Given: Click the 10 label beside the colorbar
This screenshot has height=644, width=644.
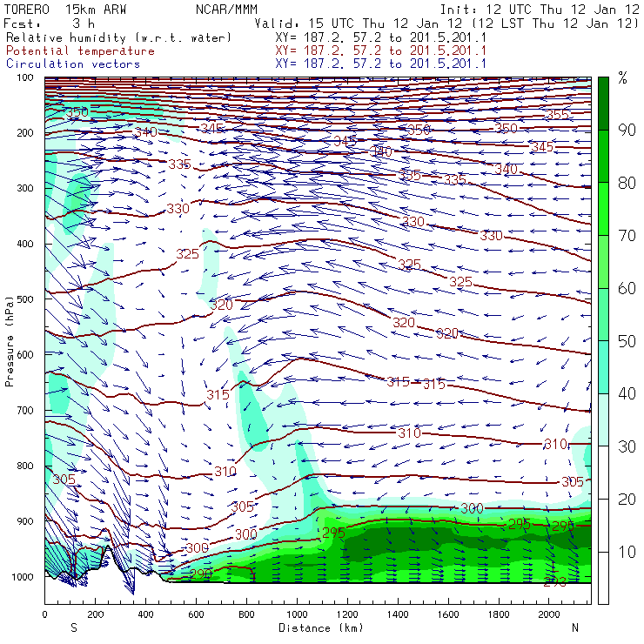Looking at the screenshot, I should [x=627, y=552].
